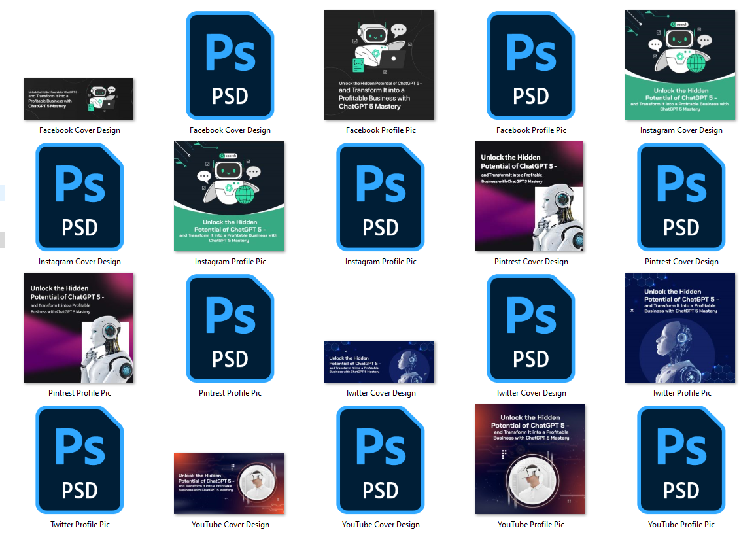Screen dimensions: 756x537
Task: Choose the Pintrest Profile Pic image preview thumbnail
Action: (x=78, y=328)
